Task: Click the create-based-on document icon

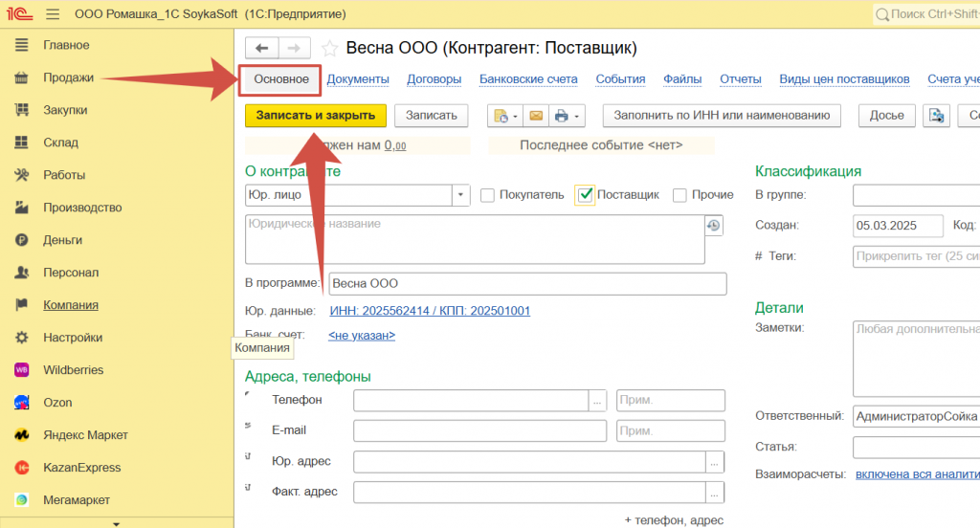Action: (503, 116)
